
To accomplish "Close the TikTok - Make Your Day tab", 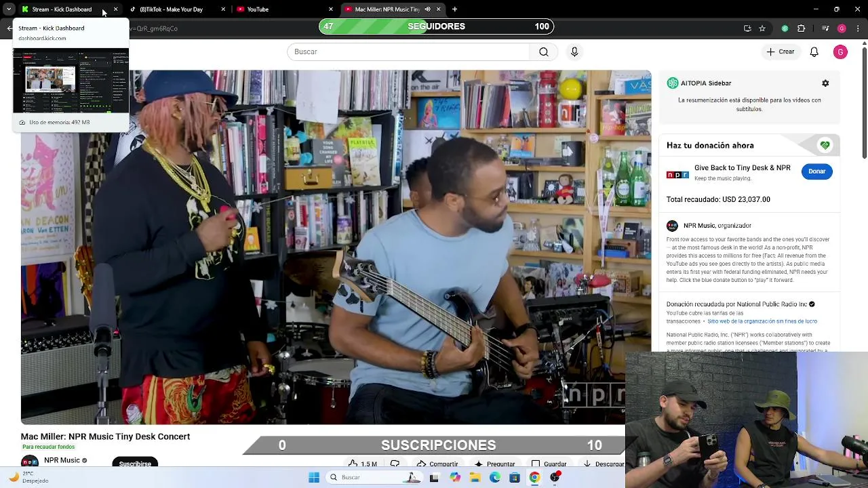I will [x=223, y=9].
